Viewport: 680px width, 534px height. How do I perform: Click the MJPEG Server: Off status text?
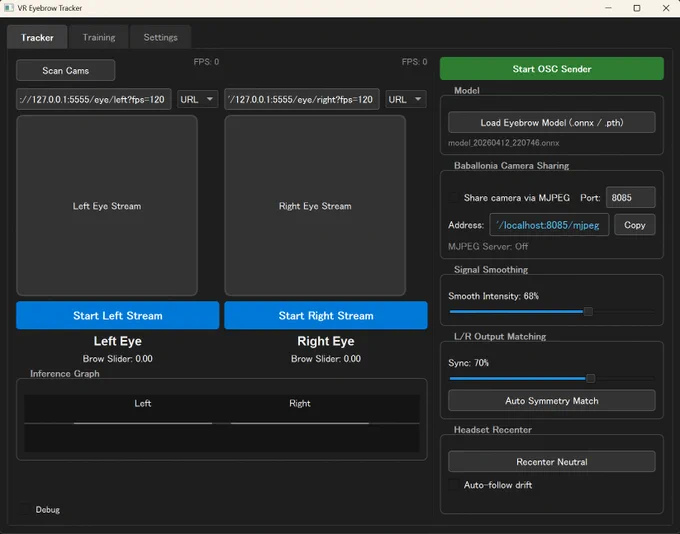(x=488, y=246)
